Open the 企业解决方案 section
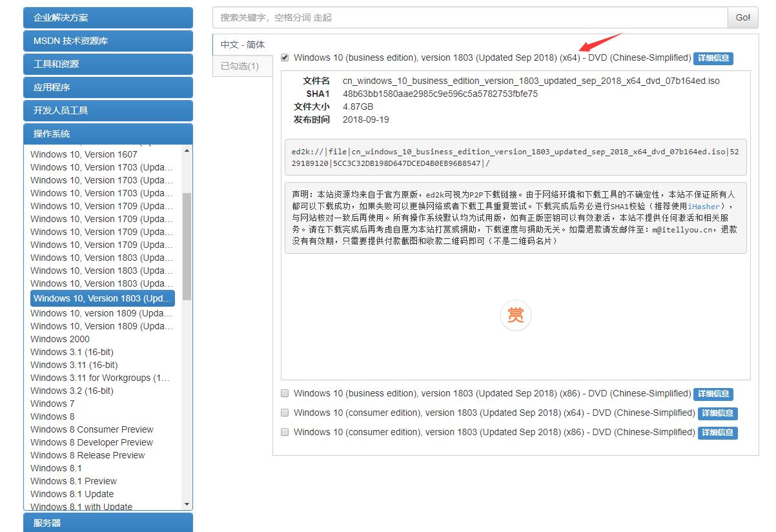 (108, 17)
